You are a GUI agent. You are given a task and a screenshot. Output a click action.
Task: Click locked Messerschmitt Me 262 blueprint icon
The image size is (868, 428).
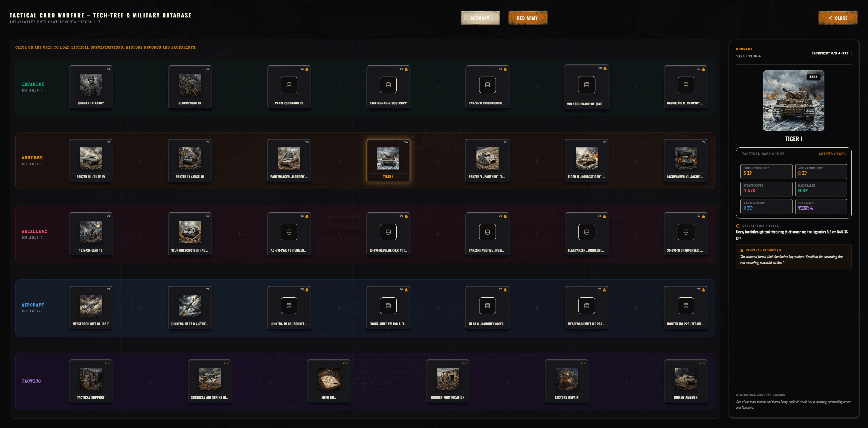click(x=587, y=305)
